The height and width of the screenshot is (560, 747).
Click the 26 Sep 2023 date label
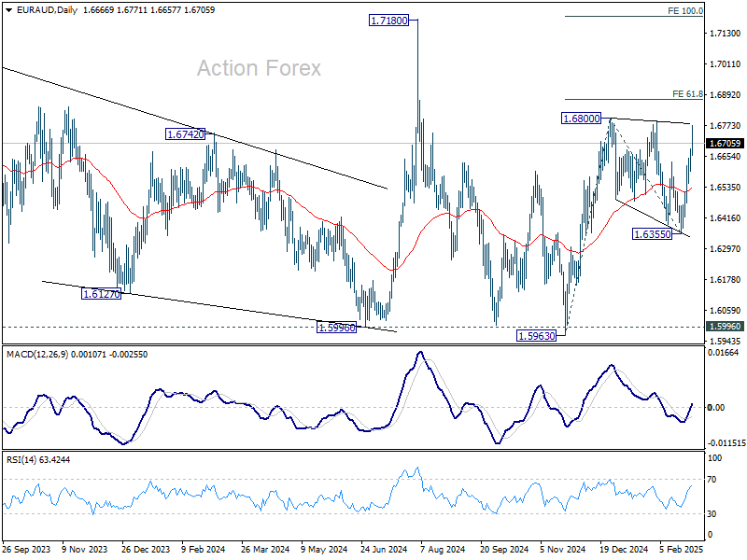point(26,549)
